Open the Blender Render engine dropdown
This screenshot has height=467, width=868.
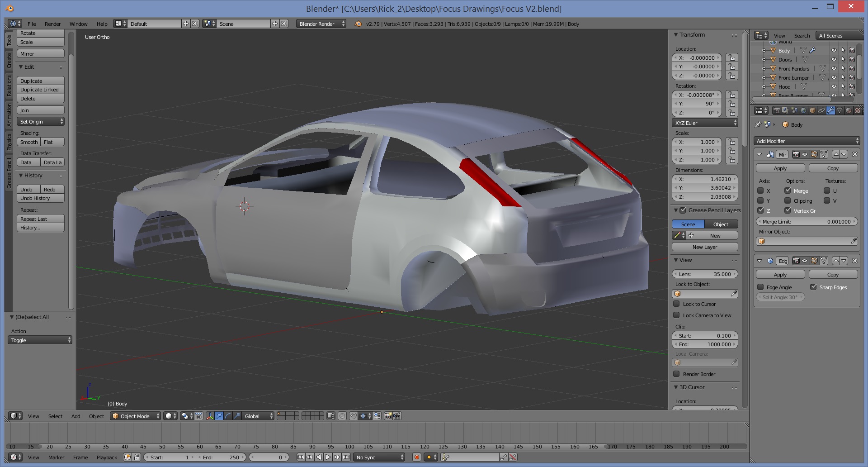(321, 24)
